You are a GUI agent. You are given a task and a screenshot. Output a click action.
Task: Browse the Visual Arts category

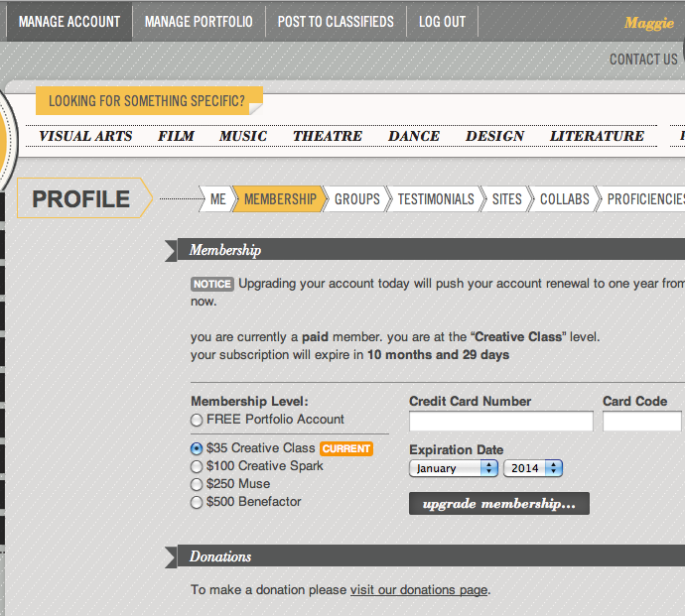[85, 136]
